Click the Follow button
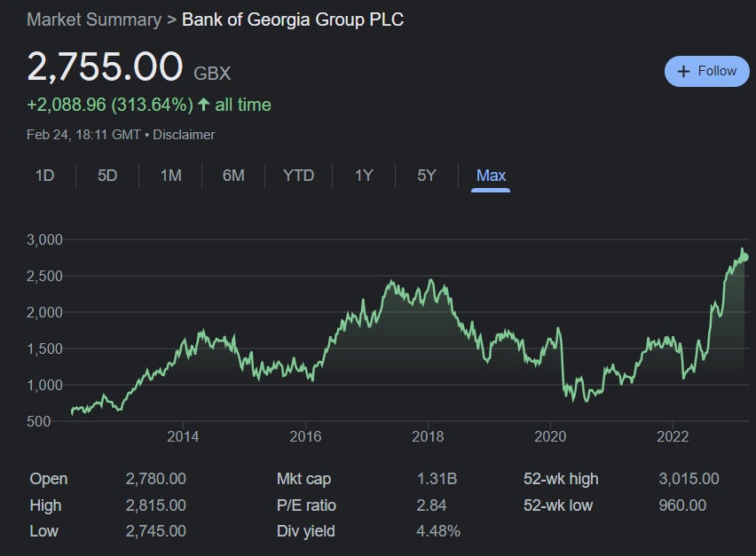The height and width of the screenshot is (556, 756). point(707,71)
